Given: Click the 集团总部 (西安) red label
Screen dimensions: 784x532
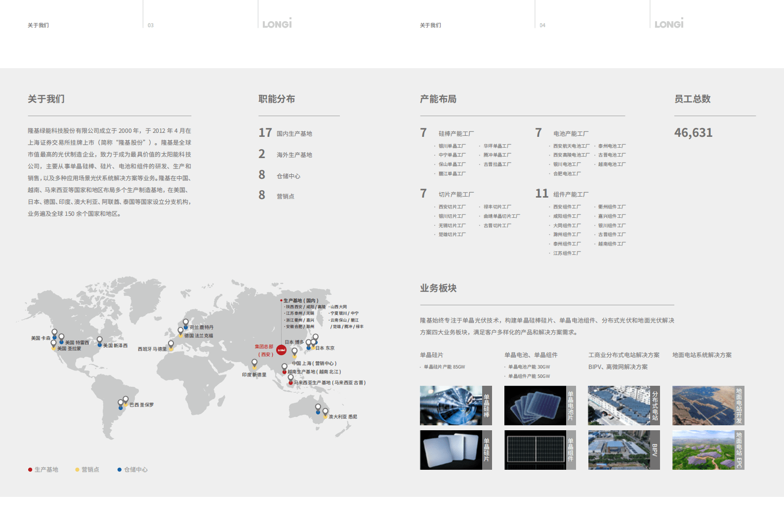Looking at the screenshot, I should 264,350.
